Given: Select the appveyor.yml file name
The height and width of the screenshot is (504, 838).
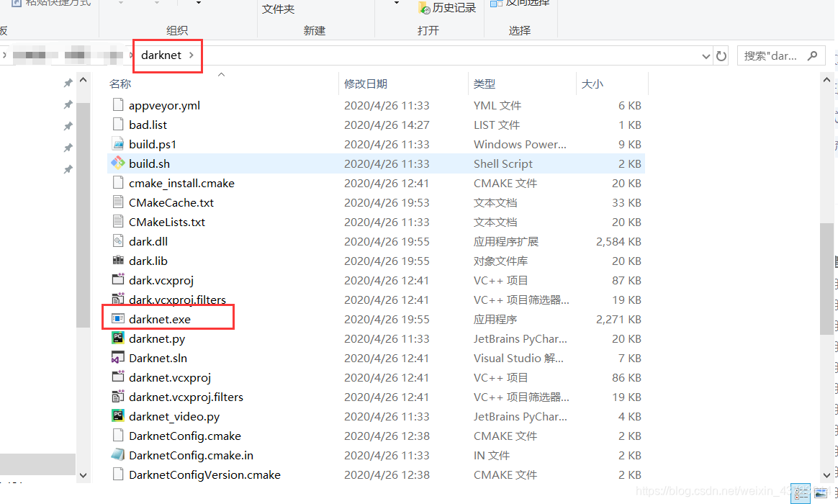Looking at the screenshot, I should [x=165, y=105].
